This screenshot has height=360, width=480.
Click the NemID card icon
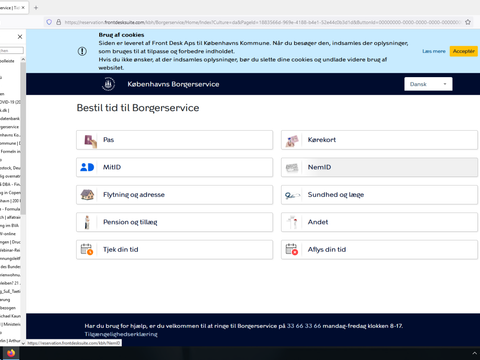[292, 168]
